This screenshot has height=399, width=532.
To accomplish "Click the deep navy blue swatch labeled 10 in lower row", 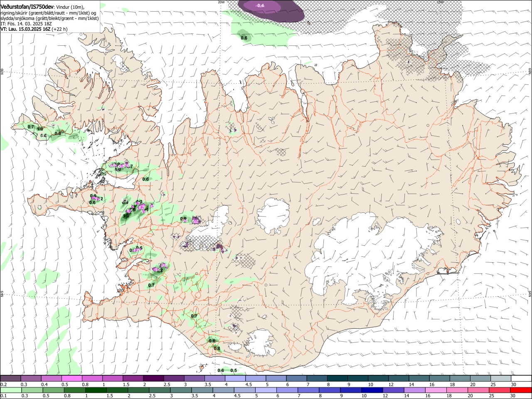I will click(372, 390).
